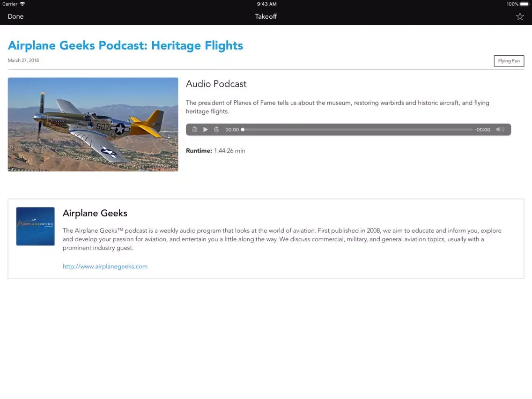Visit the http://www.airplanegeeks.com link
Image resolution: width=532 pixels, height=399 pixels.
(x=105, y=266)
